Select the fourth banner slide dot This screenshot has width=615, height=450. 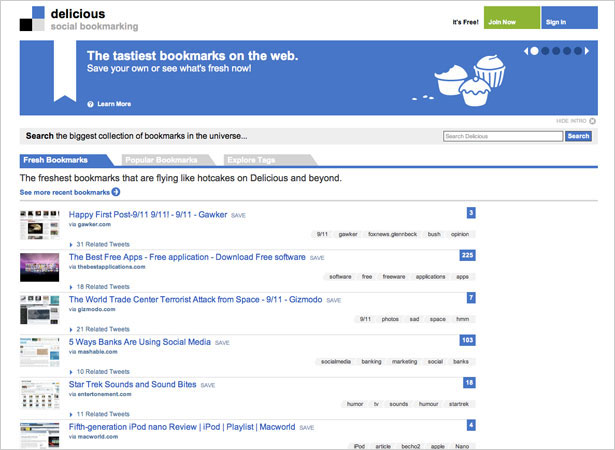click(567, 51)
